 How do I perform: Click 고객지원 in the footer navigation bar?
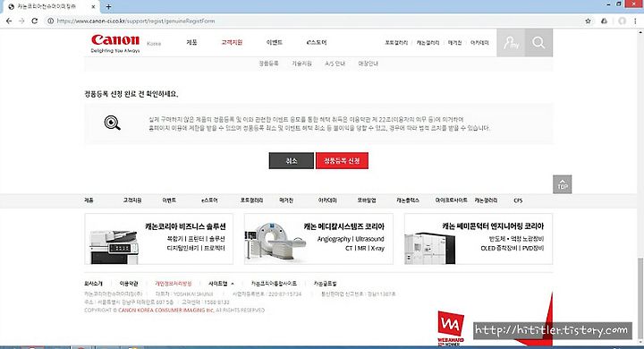[132, 200]
